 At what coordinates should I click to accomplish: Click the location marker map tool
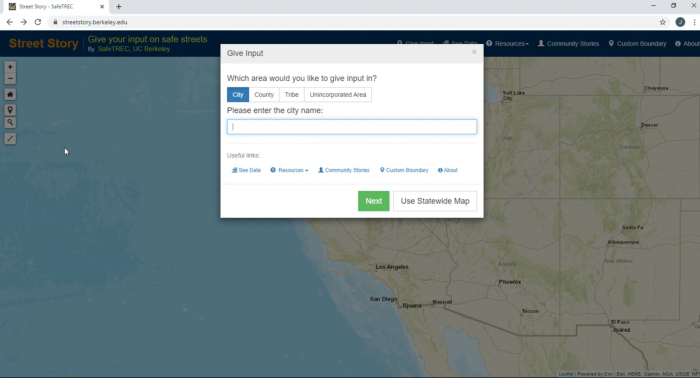click(x=10, y=110)
